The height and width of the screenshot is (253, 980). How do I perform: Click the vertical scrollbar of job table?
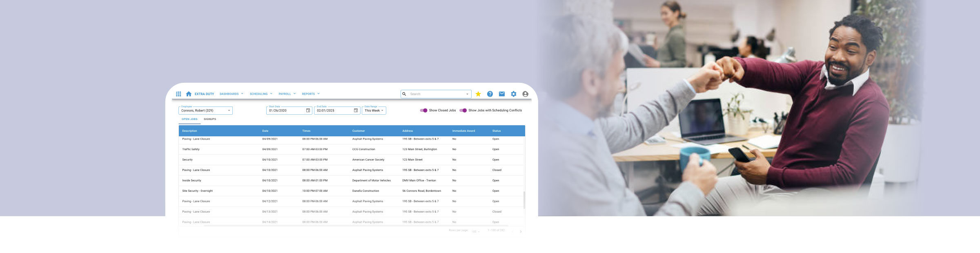click(524, 200)
